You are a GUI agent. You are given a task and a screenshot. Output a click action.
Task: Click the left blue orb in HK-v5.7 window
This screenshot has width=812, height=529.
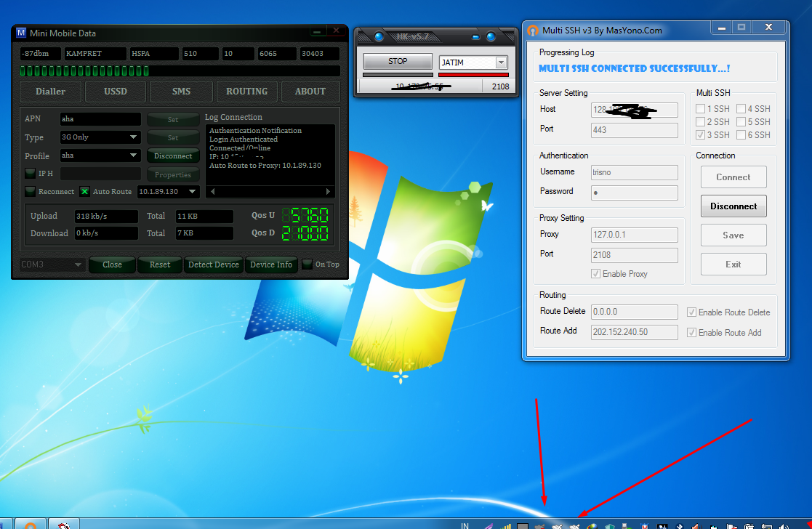pyautogui.click(x=379, y=36)
